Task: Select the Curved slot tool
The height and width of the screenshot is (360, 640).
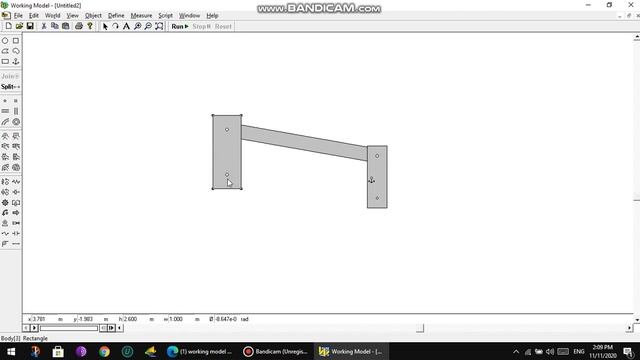Action: pos(5,122)
